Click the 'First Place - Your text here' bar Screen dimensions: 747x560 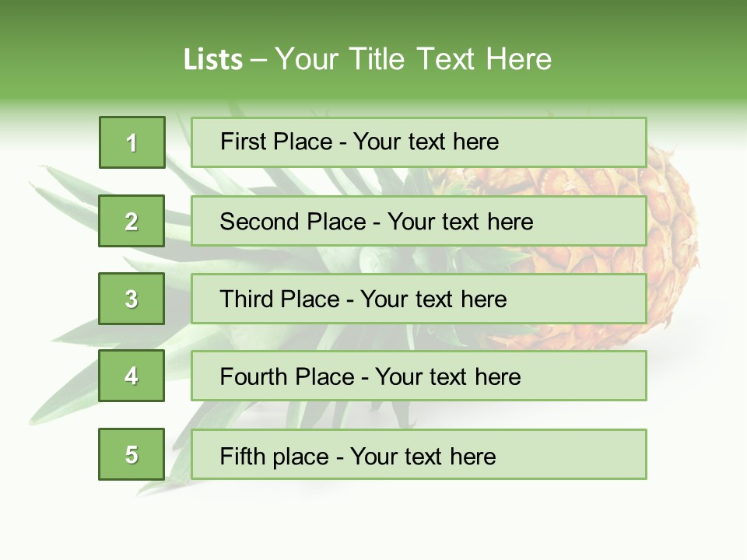click(x=419, y=142)
